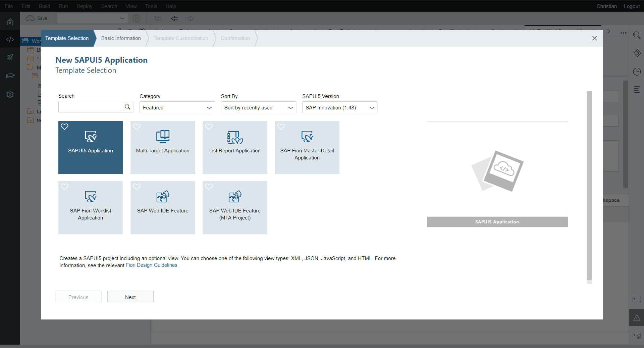The image size is (644, 348).
Task: Open the Home icon in left sidebar
Action: (x=10, y=22)
